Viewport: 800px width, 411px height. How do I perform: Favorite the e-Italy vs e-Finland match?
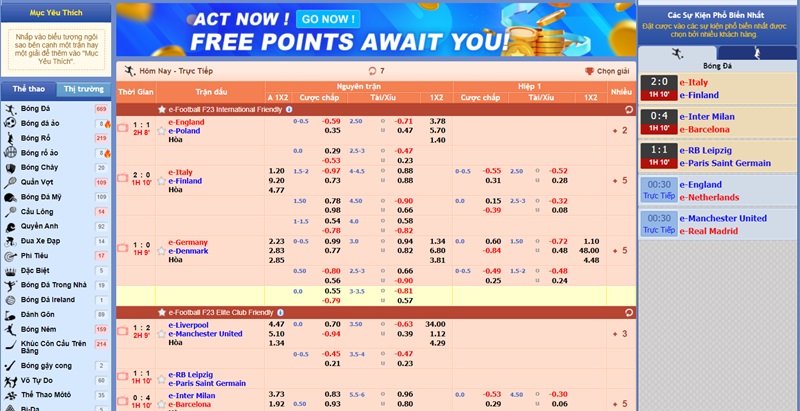[x=162, y=181]
